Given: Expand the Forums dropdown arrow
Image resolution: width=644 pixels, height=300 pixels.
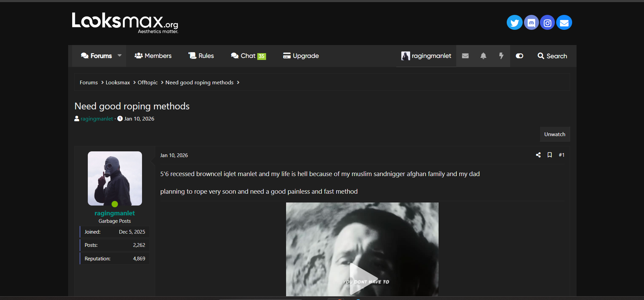Looking at the screenshot, I should [x=119, y=56].
